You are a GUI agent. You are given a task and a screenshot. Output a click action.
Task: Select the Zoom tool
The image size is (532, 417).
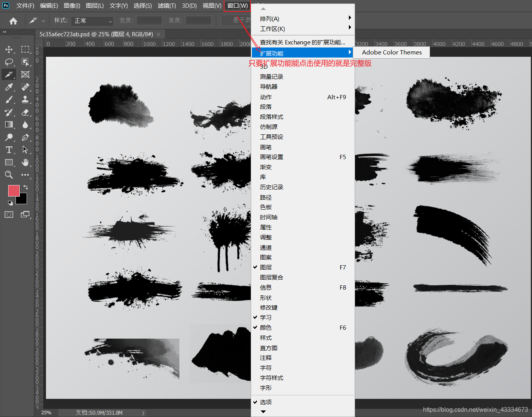tap(9, 175)
